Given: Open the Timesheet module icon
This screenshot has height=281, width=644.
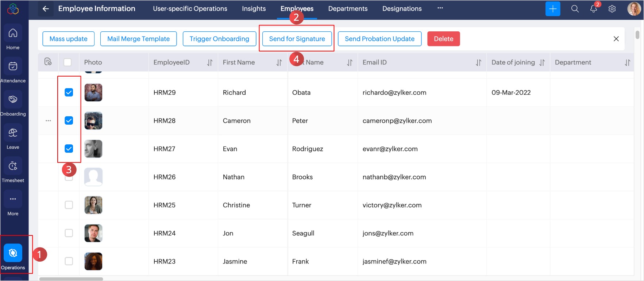Looking at the screenshot, I should click(13, 166).
